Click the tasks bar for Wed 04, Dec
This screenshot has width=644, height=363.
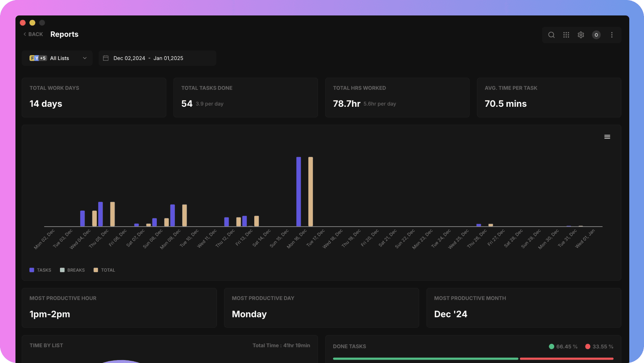tap(82, 219)
